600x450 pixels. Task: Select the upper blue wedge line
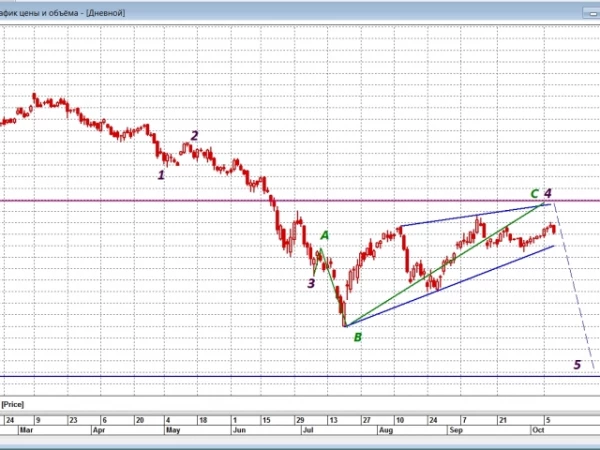point(474,215)
